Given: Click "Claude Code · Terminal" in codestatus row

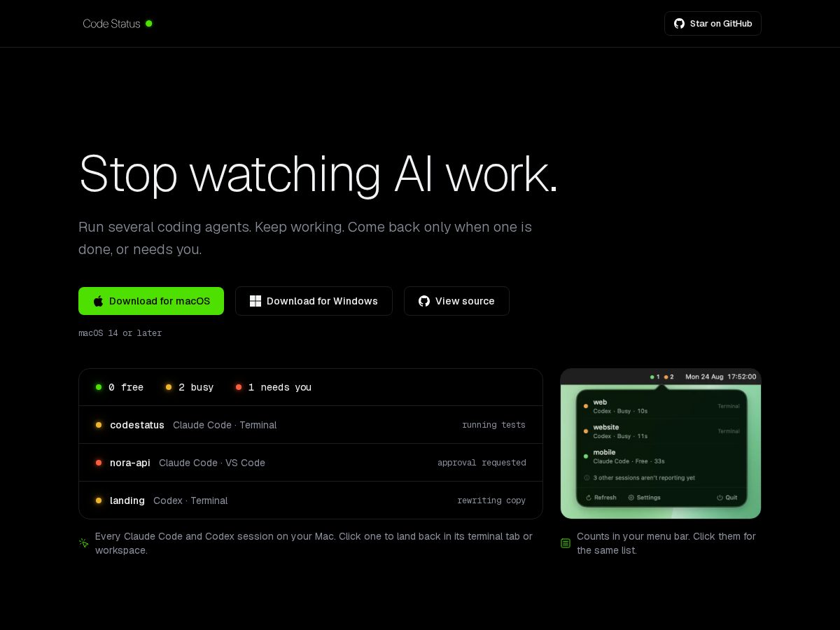Looking at the screenshot, I should (225, 425).
